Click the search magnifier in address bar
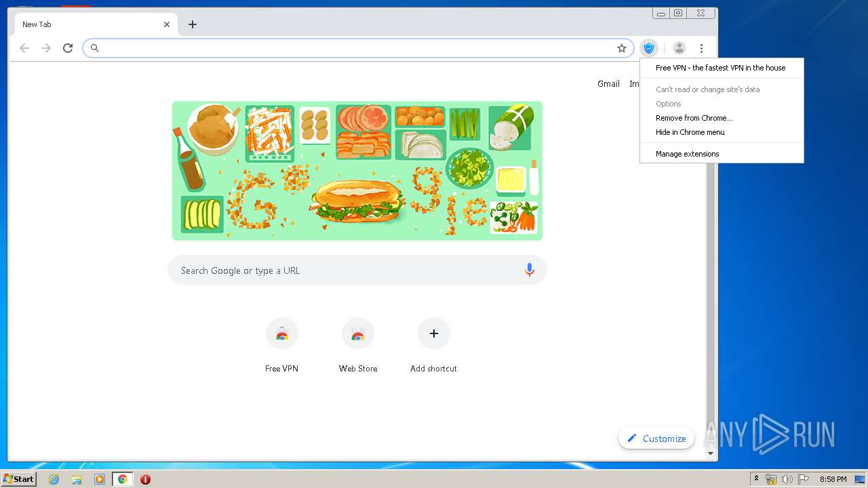Viewport: 868px width, 488px height. [95, 48]
